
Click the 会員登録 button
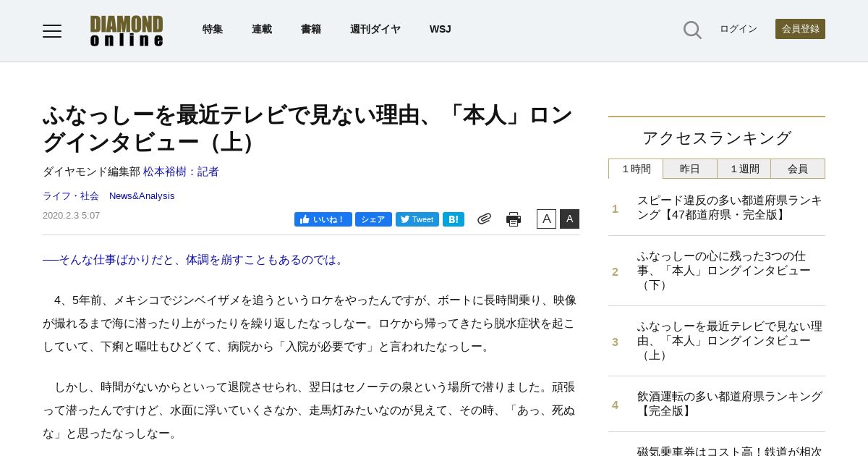click(800, 29)
